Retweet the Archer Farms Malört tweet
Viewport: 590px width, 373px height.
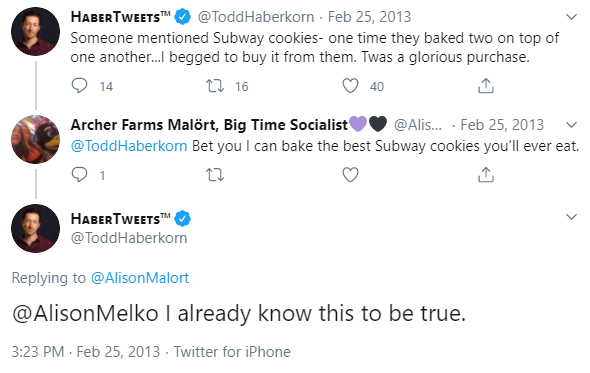(215, 175)
